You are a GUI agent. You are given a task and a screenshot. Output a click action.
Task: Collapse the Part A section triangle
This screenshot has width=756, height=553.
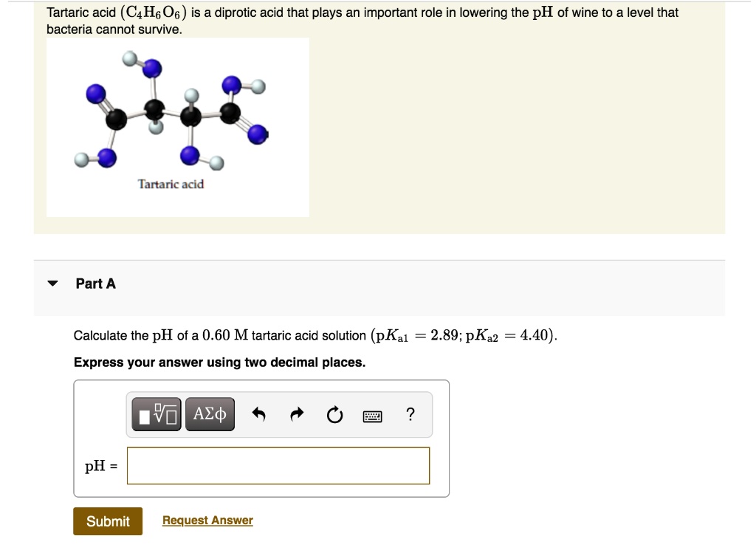coord(52,284)
